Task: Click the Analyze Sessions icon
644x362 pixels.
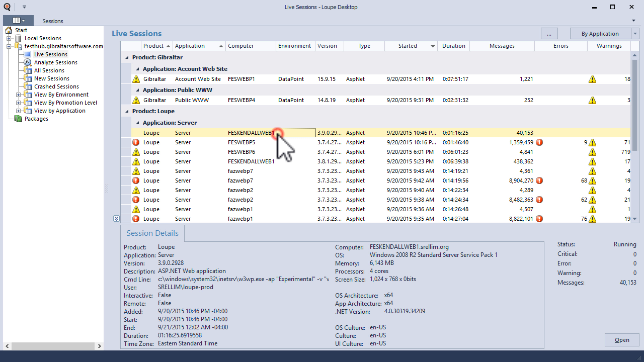Action: [x=28, y=62]
